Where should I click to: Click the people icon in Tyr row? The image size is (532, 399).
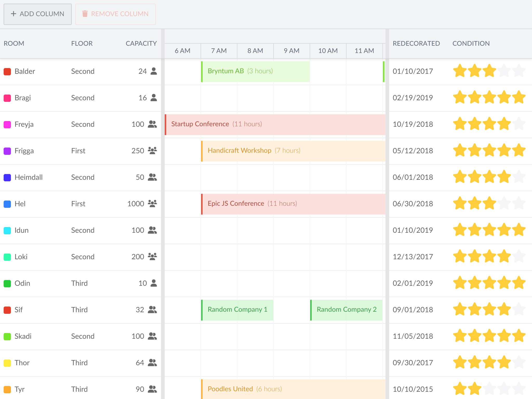152,389
